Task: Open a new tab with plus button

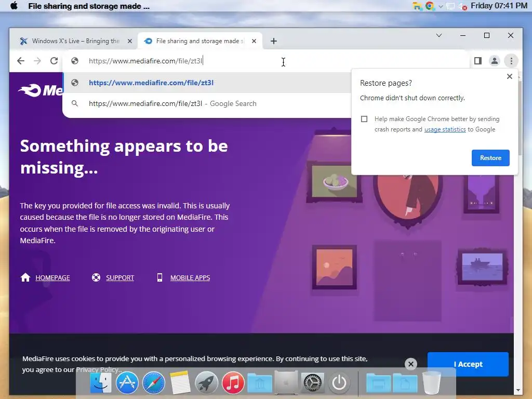Action: point(273,41)
